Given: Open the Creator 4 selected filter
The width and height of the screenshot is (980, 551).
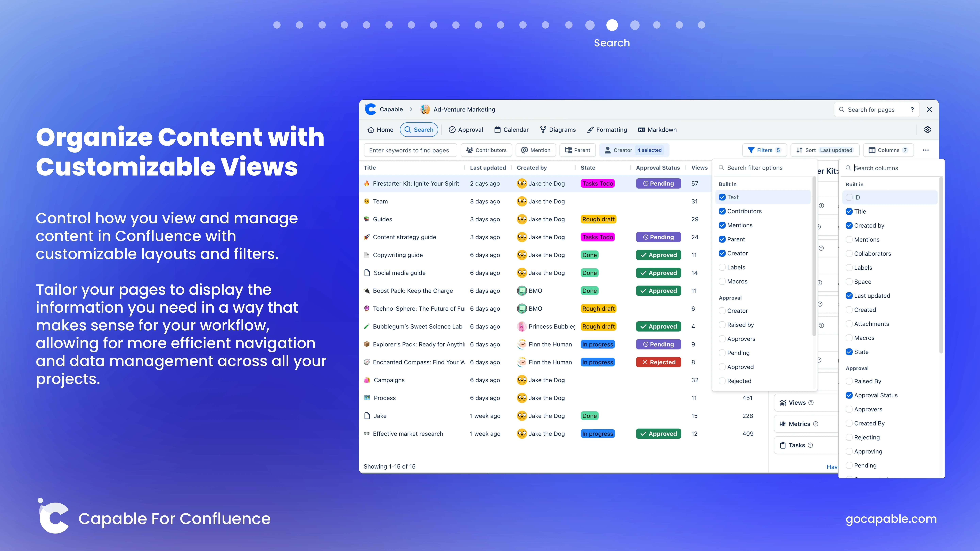Looking at the screenshot, I should tap(634, 150).
